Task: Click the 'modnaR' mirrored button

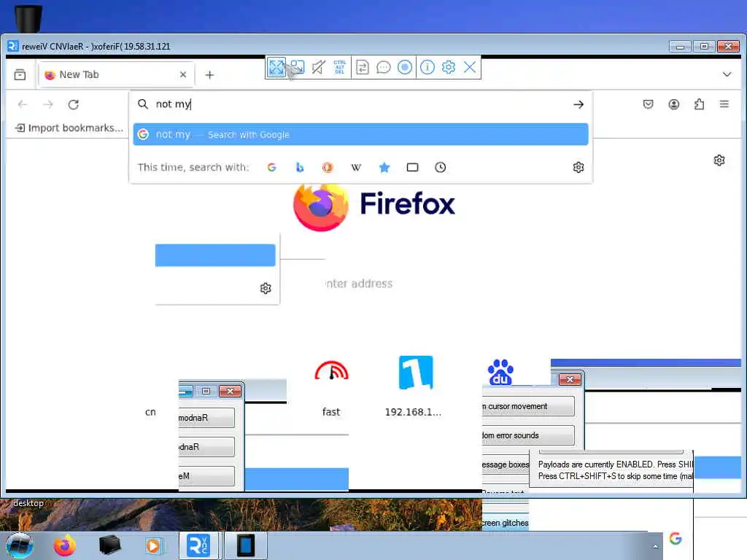Action: point(206,418)
